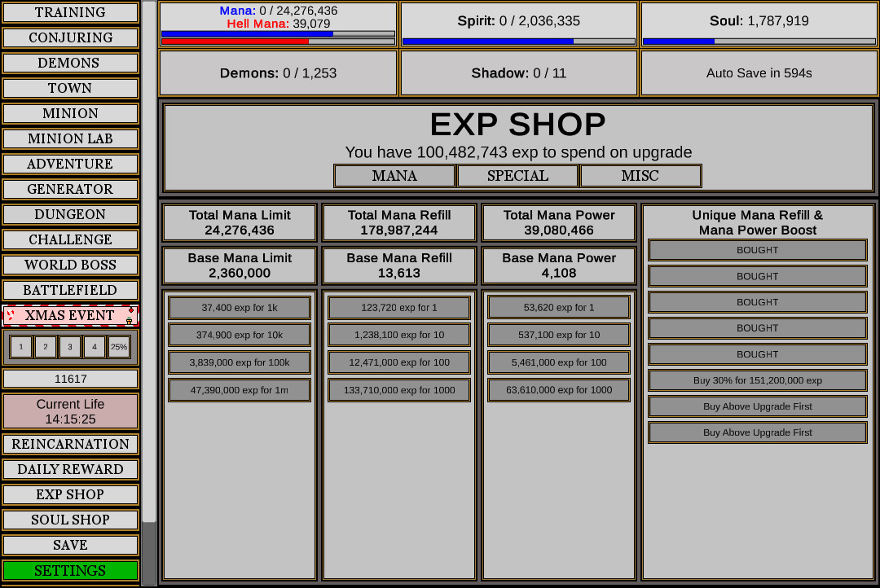Click the candy cane icon beside XMAS EVENT
Screen dimensions: 880x588
(x=11, y=314)
